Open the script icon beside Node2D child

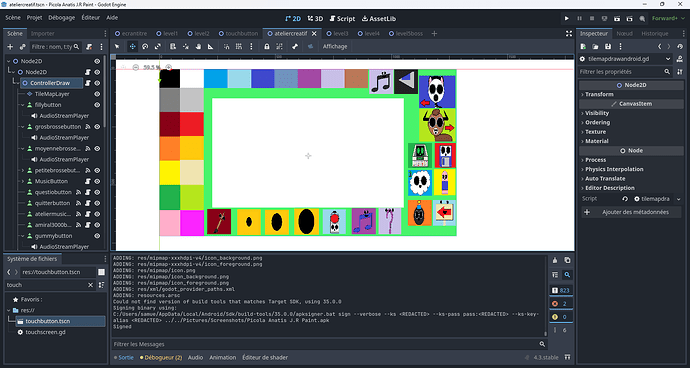click(88, 72)
